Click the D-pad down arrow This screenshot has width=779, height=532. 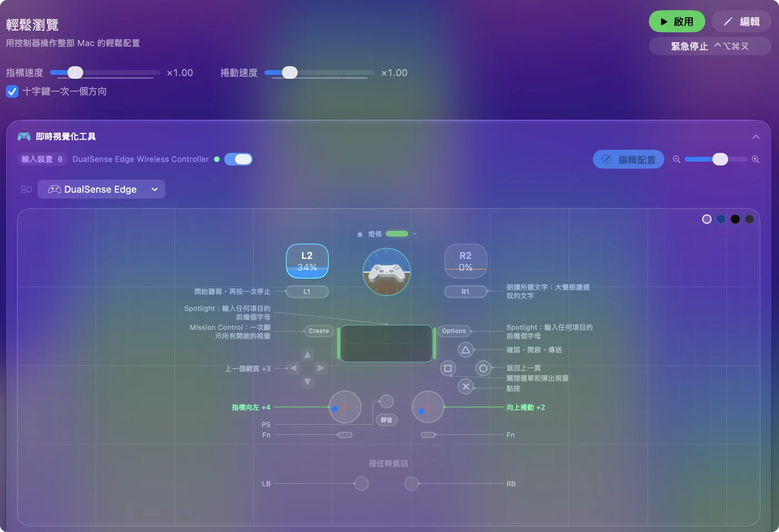307,382
